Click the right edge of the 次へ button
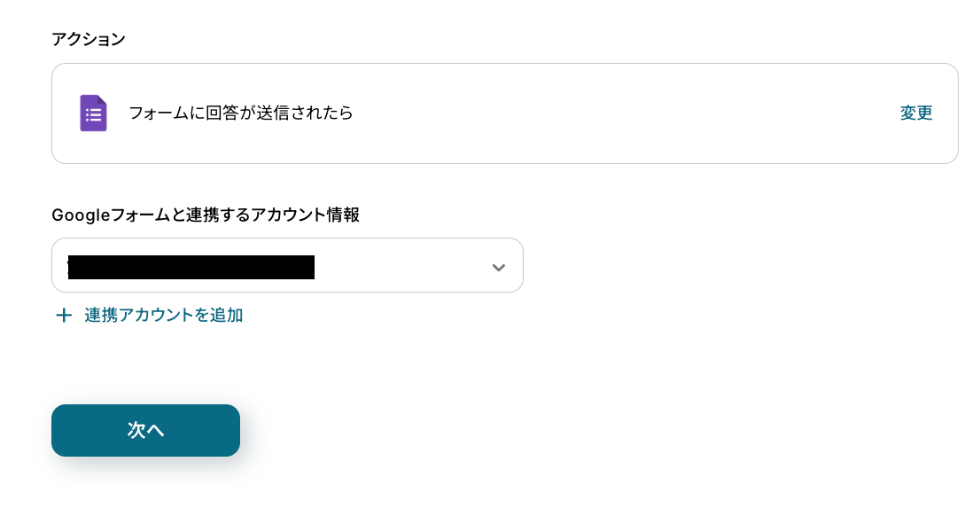The width and height of the screenshot is (980, 532). [x=228, y=431]
